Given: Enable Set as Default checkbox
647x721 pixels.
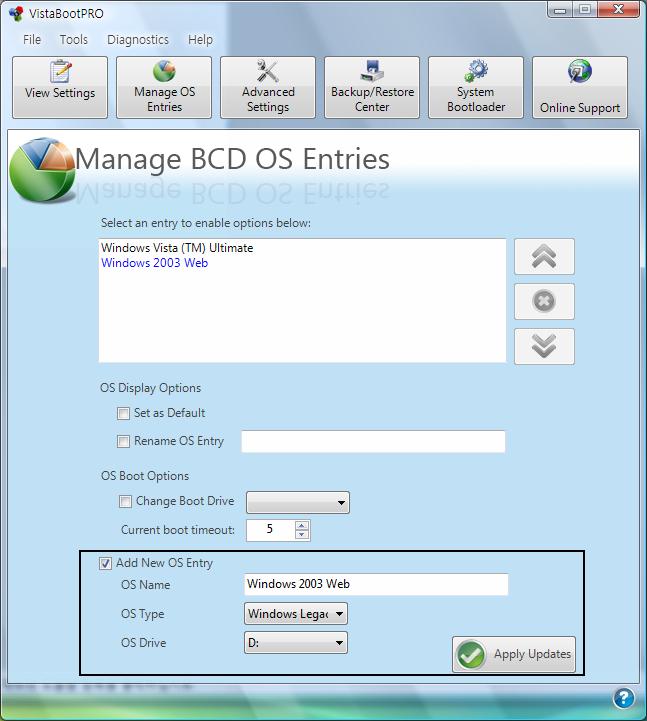Looking at the screenshot, I should (x=123, y=413).
